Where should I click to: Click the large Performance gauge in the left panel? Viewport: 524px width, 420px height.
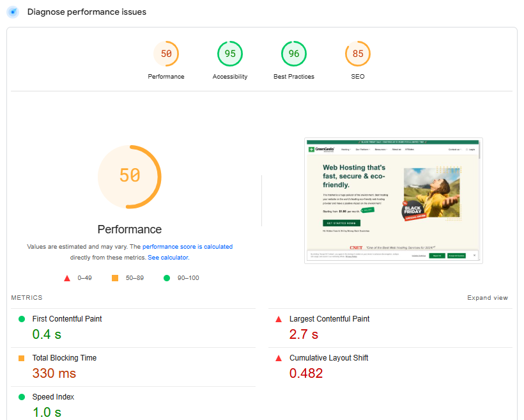click(129, 176)
